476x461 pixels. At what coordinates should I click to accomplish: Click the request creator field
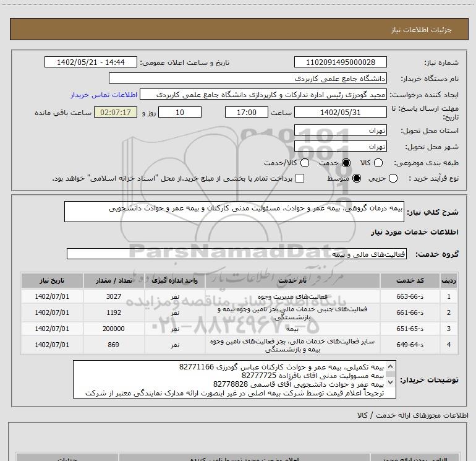tap(263, 94)
